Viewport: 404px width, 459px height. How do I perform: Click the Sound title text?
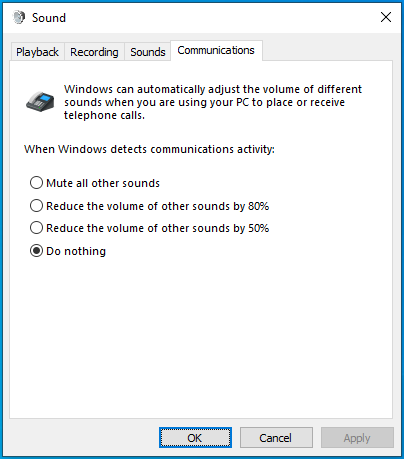click(x=49, y=18)
